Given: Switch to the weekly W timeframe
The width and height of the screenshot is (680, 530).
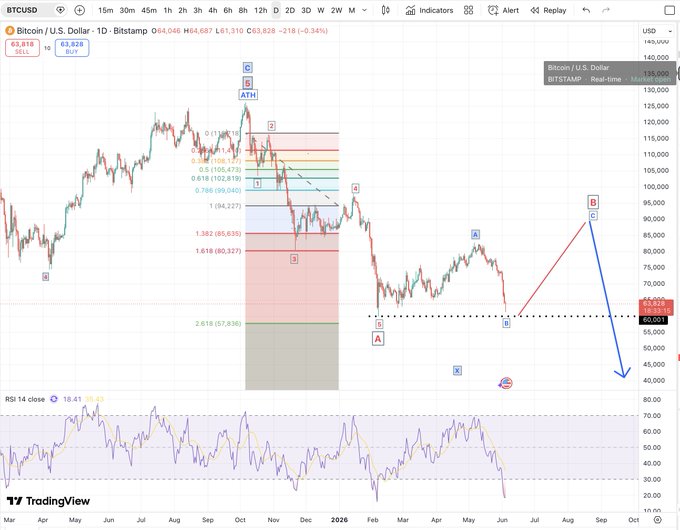Looking at the screenshot, I should pos(321,10).
